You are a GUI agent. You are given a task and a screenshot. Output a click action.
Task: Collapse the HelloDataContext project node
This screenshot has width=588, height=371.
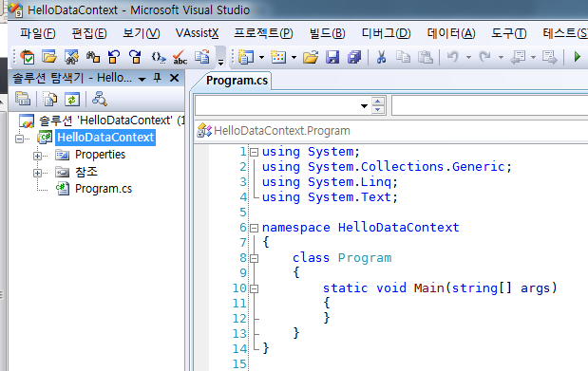19,139
